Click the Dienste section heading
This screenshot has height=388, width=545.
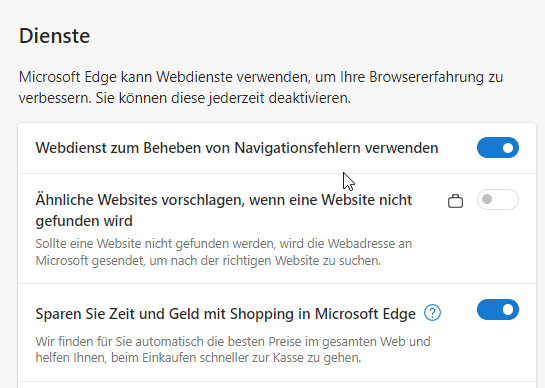(x=55, y=36)
